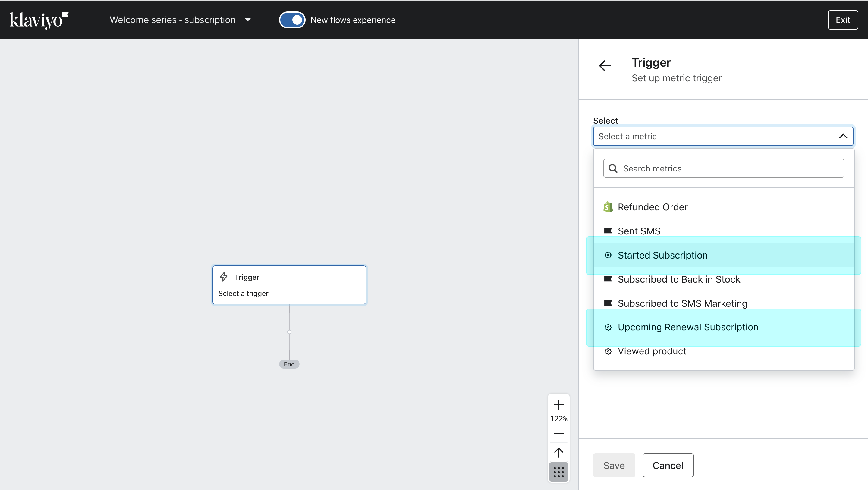The image size is (868, 490).
Task: Collapse the Select a metric dropdown
Action: [x=843, y=136]
